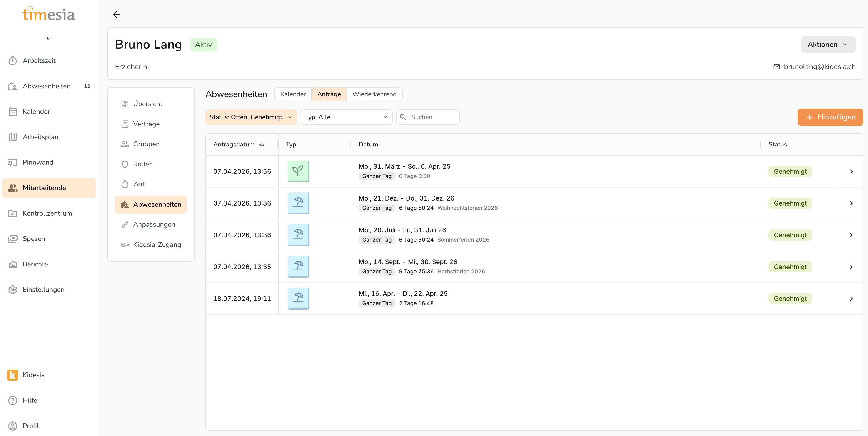The image size is (868, 436).
Task: Go back using the top arrow
Action: (116, 15)
